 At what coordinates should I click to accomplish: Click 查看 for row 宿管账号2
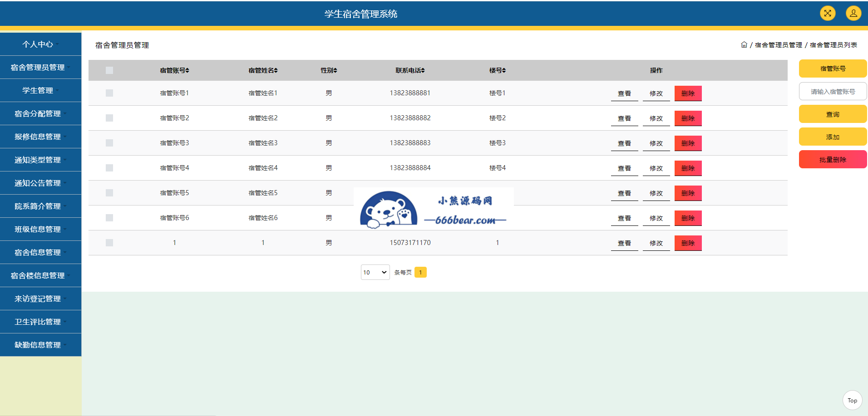pos(624,118)
